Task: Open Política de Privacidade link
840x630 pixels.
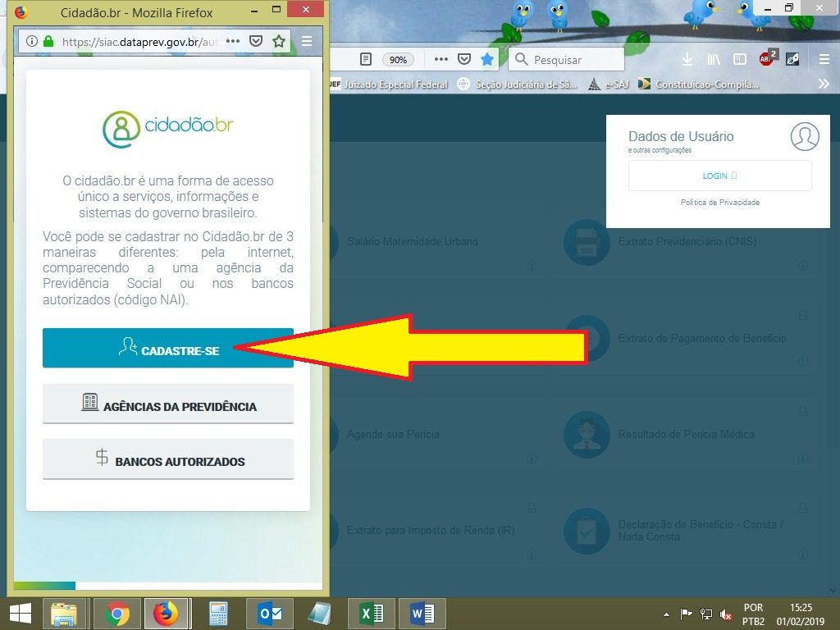Action: coord(720,203)
